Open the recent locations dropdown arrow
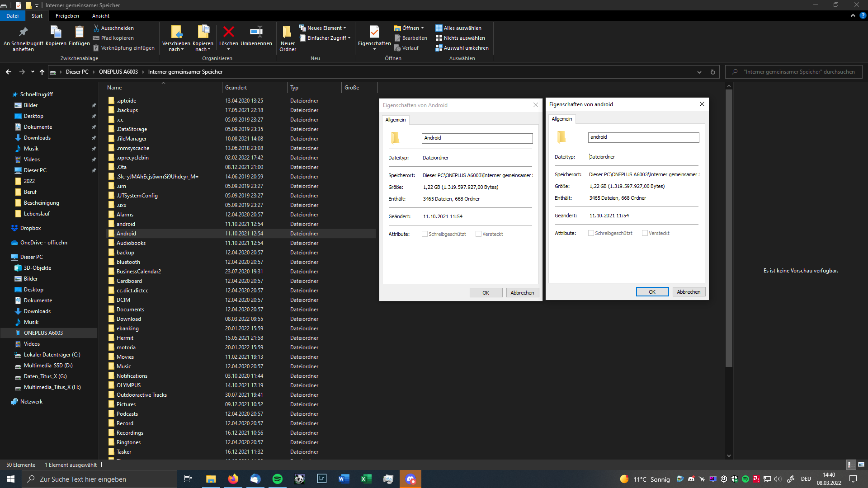868x488 pixels. tap(33, 72)
